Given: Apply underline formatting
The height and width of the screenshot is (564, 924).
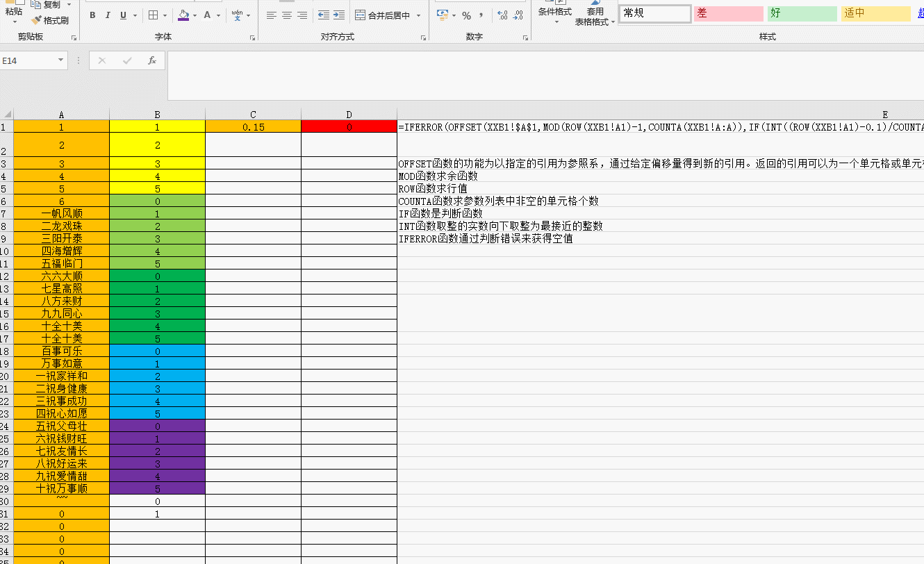Looking at the screenshot, I should (123, 15).
